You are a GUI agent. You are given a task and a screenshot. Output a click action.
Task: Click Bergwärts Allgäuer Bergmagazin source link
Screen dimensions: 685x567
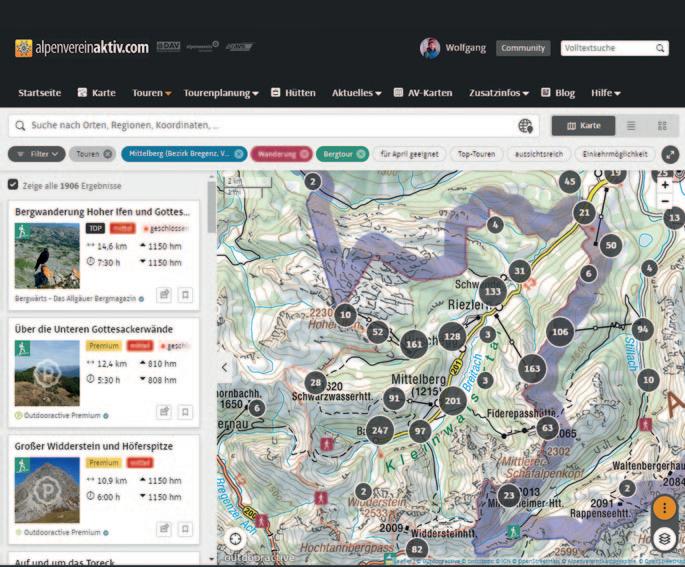pos(76,299)
